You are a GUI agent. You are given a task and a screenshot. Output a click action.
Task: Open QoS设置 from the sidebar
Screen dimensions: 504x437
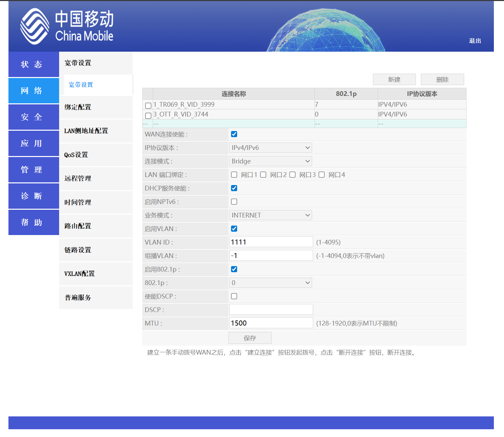point(76,155)
